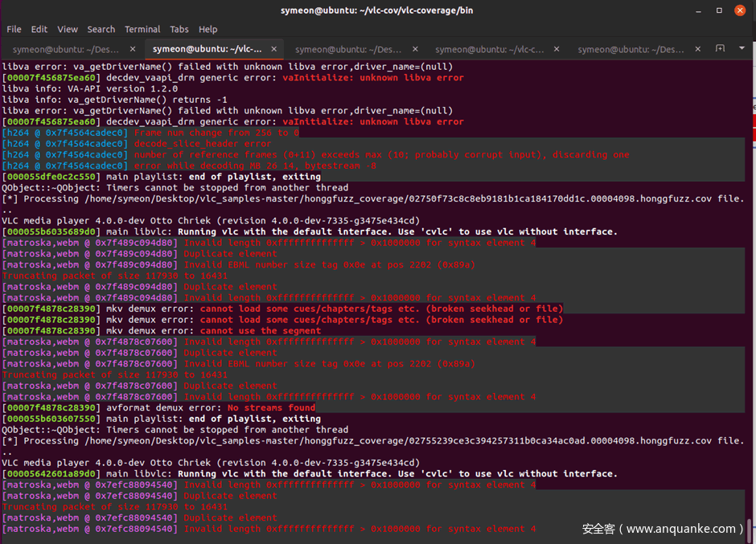
Task: Open the View menu
Action: point(68,29)
